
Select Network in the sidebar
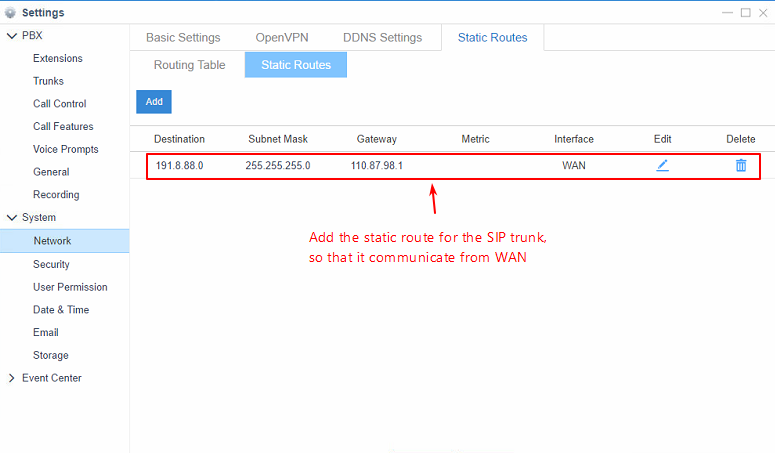pos(65,241)
